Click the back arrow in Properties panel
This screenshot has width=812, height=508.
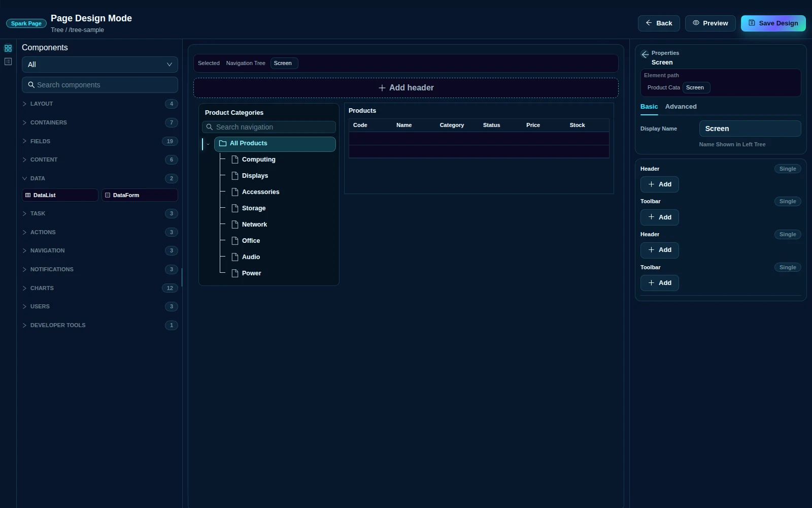[x=645, y=54]
